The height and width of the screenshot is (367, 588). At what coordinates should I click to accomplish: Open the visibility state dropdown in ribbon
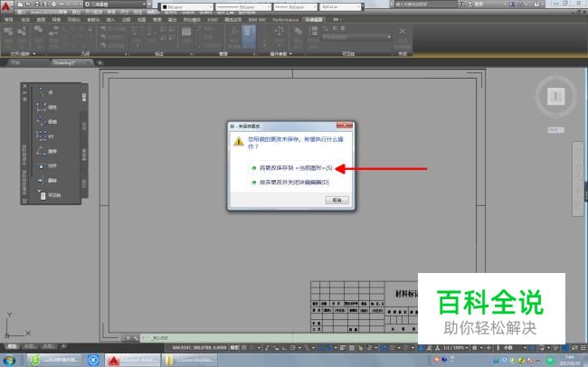coord(356,37)
